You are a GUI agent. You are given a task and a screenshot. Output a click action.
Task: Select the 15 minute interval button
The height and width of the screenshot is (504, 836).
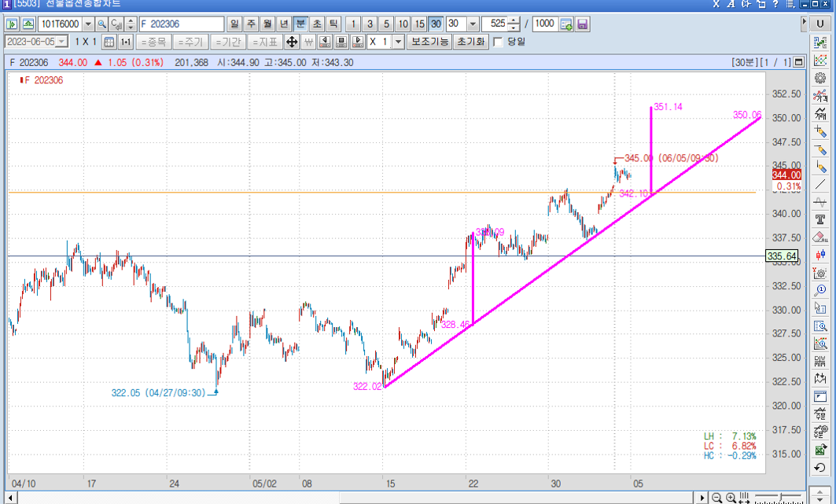(x=420, y=24)
